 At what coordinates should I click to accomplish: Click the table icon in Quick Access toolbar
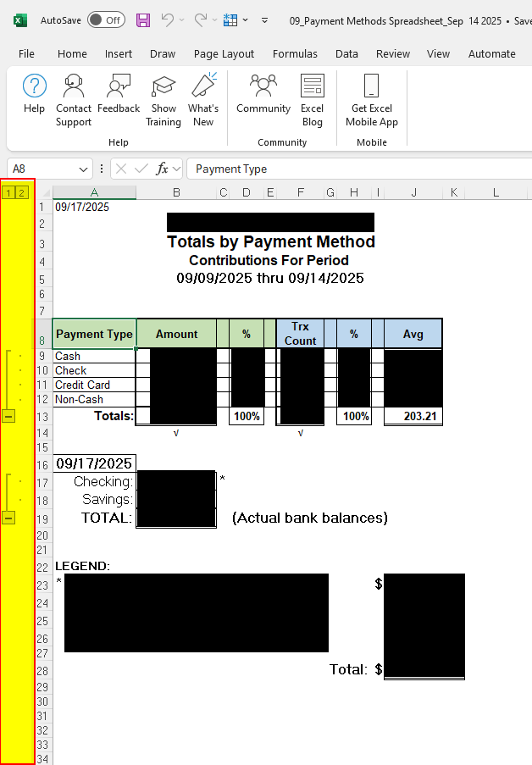[x=230, y=20]
